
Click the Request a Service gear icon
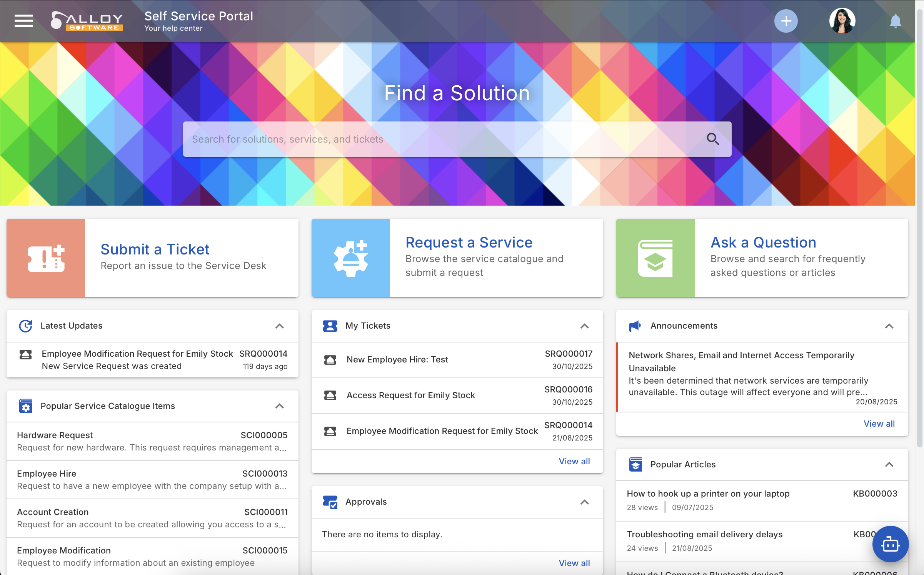pyautogui.click(x=350, y=258)
